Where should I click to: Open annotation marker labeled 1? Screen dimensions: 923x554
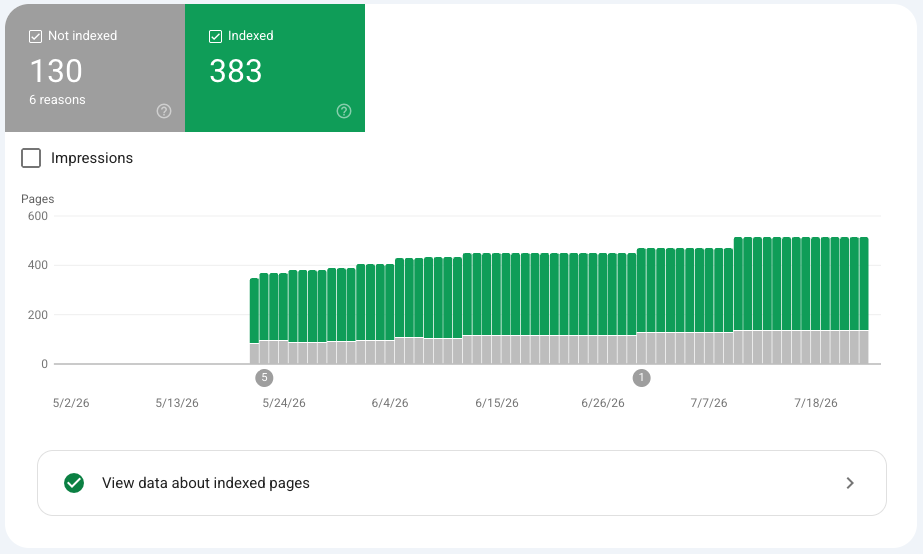642,378
